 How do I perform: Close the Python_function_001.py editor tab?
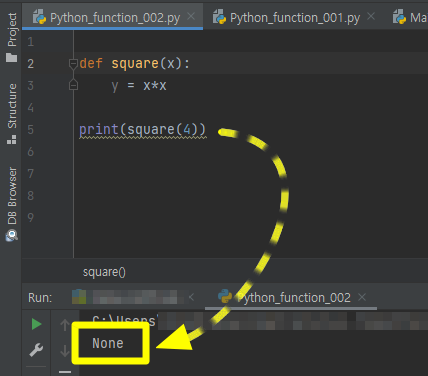[371, 16]
